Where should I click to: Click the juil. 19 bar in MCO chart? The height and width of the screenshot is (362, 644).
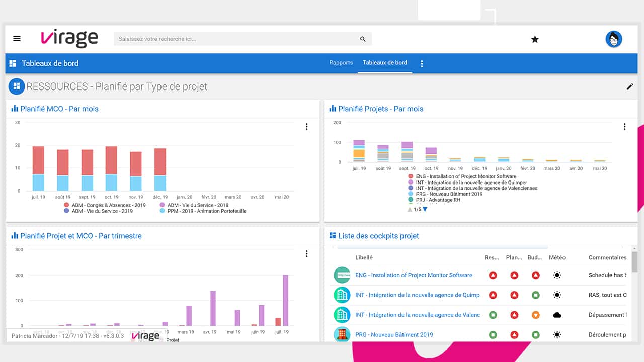[38, 168]
